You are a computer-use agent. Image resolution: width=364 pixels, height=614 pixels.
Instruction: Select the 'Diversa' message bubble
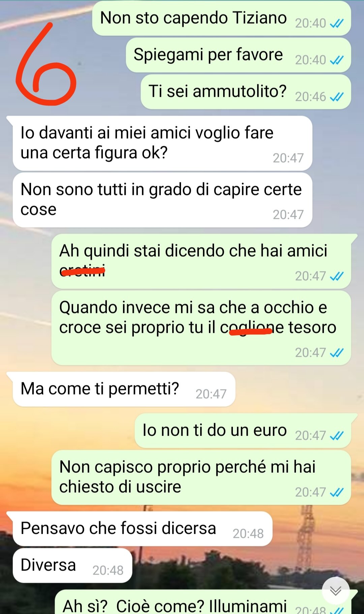pos(72,565)
